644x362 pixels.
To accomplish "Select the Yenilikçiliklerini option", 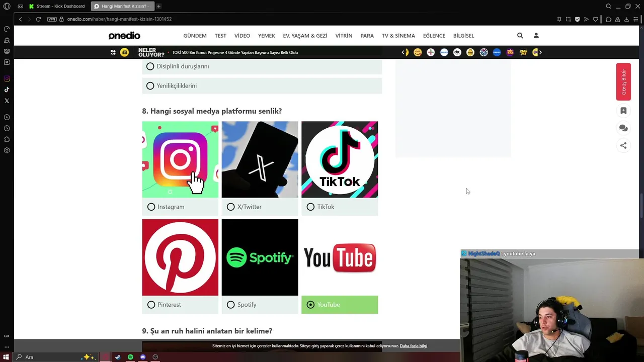I will tap(262, 86).
